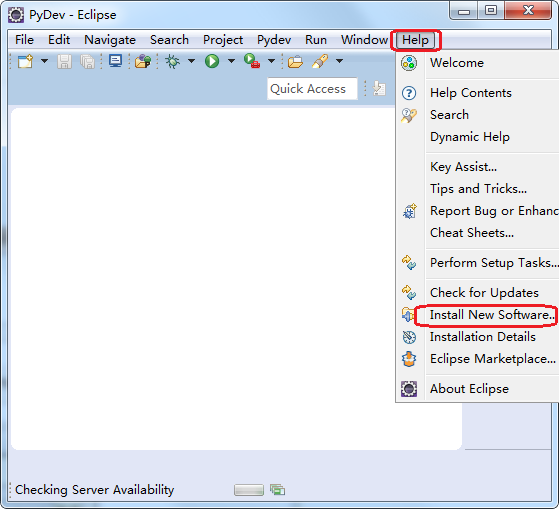Click the Save All toolbar icon

88,62
